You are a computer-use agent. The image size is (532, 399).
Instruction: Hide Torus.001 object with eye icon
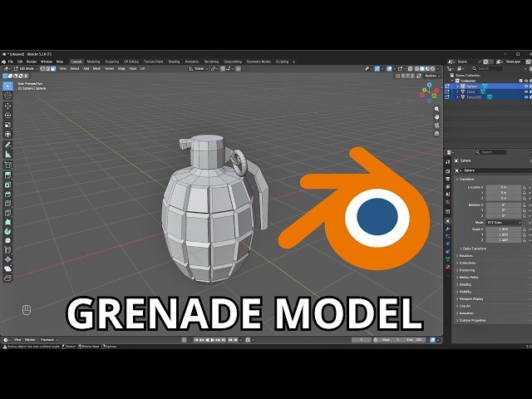coord(526,97)
